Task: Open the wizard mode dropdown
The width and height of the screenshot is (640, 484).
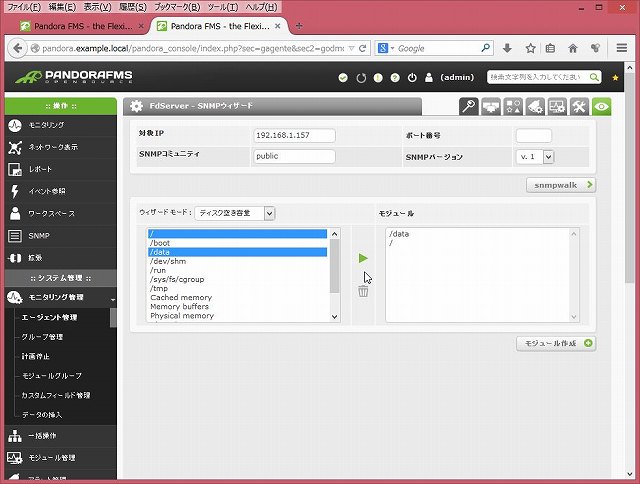Action: tap(235, 213)
